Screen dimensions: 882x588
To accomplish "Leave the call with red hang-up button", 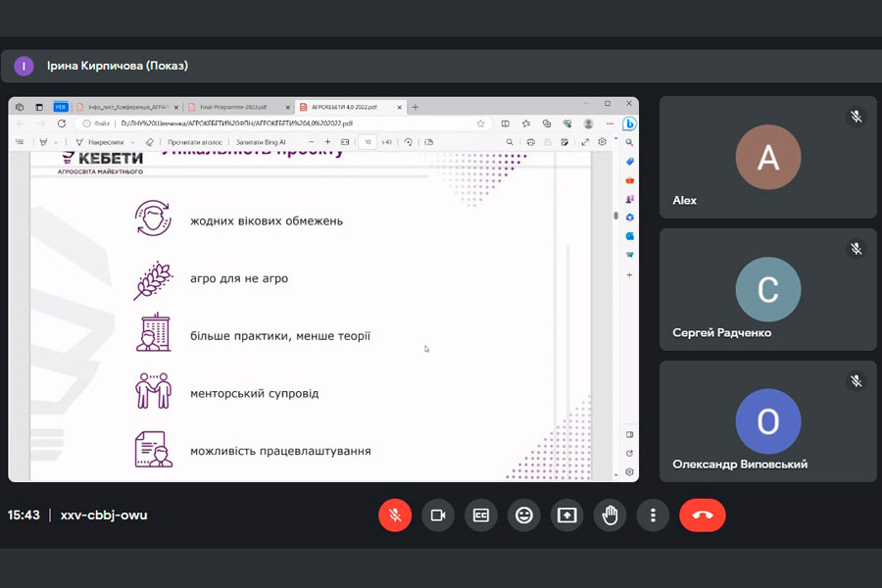I will pyautogui.click(x=702, y=514).
